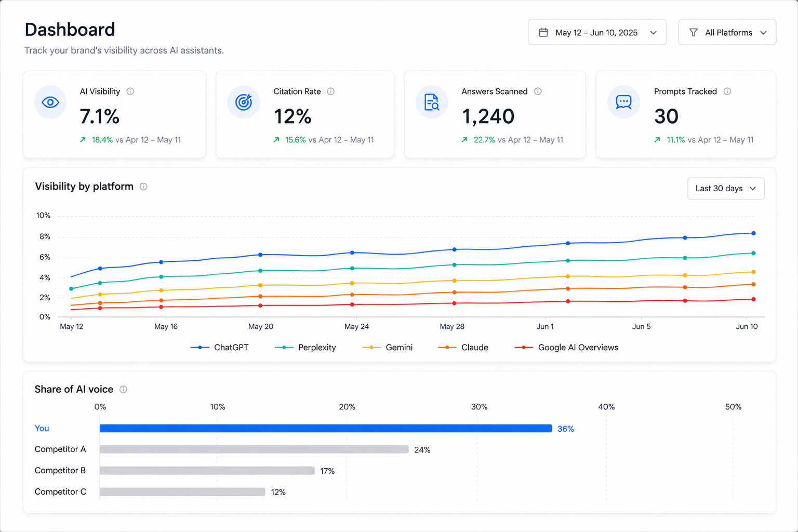Screen dimensions: 798x532
Task: Click the 17% value label
Action: 327,471
